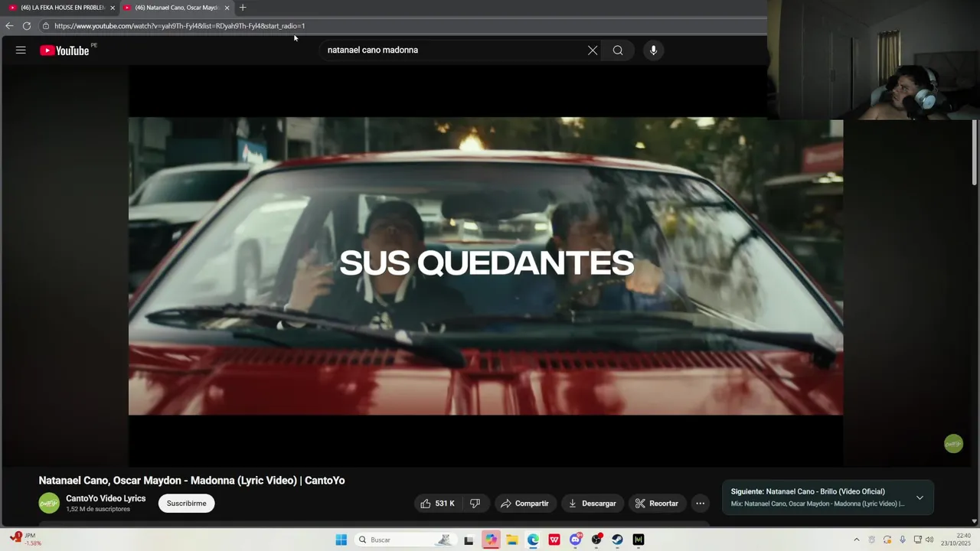980x551 pixels.
Task: Click the video player frame
Action: [485, 266]
